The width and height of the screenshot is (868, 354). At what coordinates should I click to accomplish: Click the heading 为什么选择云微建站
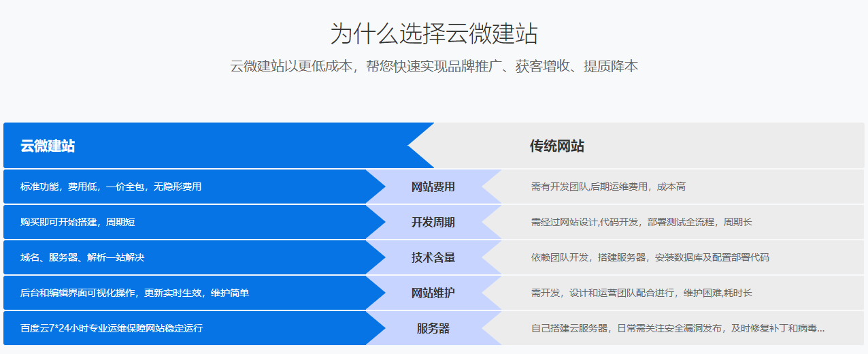(434, 33)
